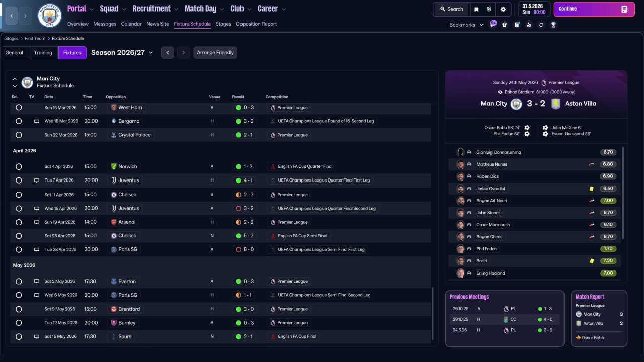Image resolution: width=644 pixels, height=362 pixels.
Task: Open the Stages breadcrumb link
Action: 12,39
